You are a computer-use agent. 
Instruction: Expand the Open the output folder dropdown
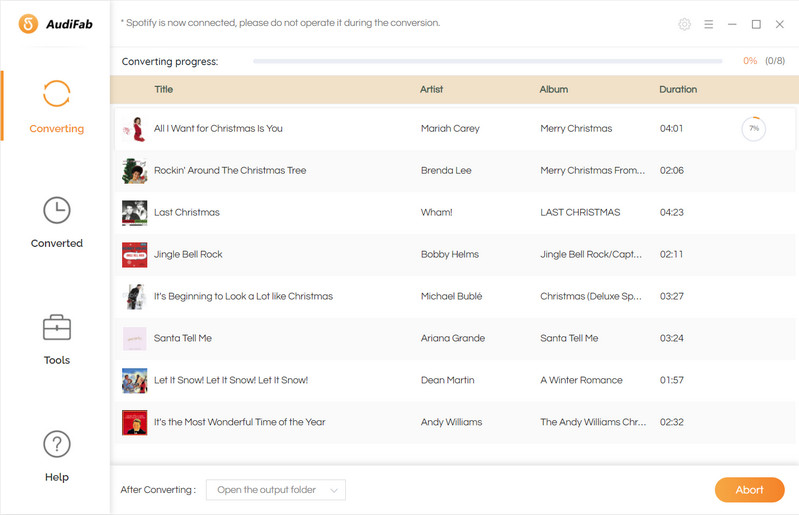276,490
